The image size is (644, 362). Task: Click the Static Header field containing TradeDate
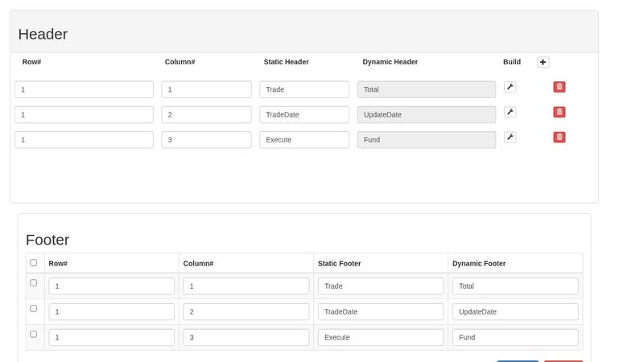[304, 114]
